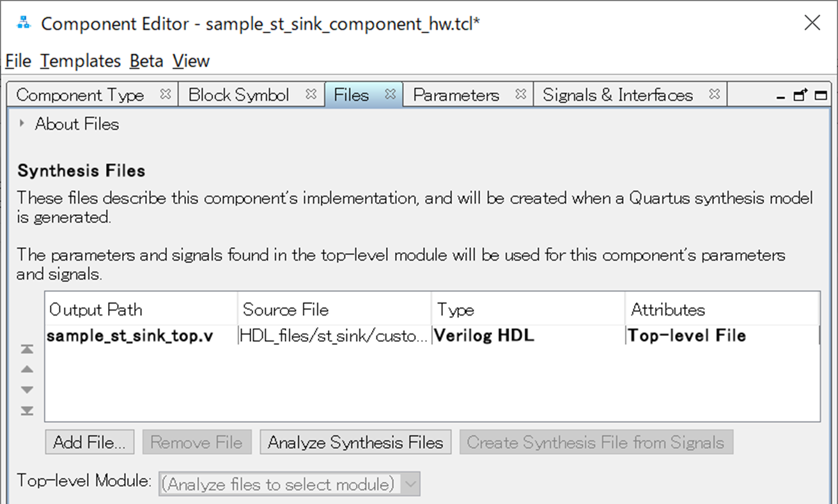Image resolution: width=838 pixels, height=504 pixels.
Task: Move selected file to top of list
Action: tap(27, 349)
